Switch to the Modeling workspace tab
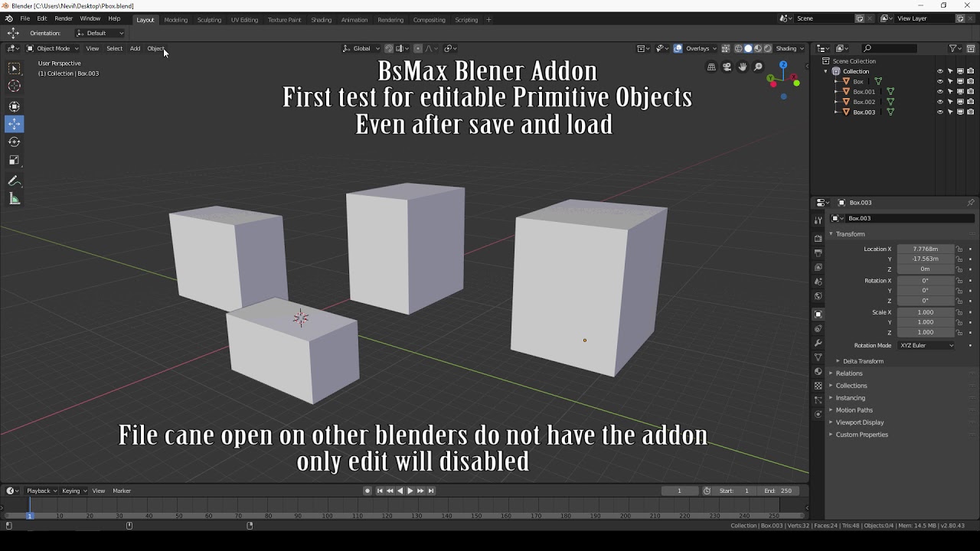This screenshot has width=980, height=551. 176,20
